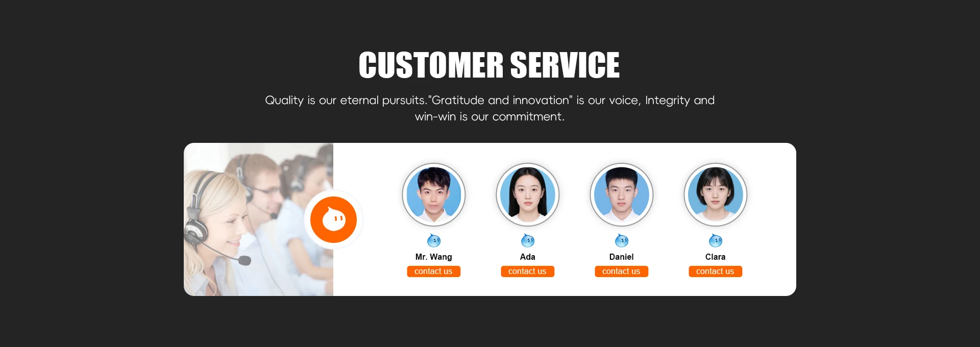
Task: Click the Daniel name label
Action: (x=622, y=257)
